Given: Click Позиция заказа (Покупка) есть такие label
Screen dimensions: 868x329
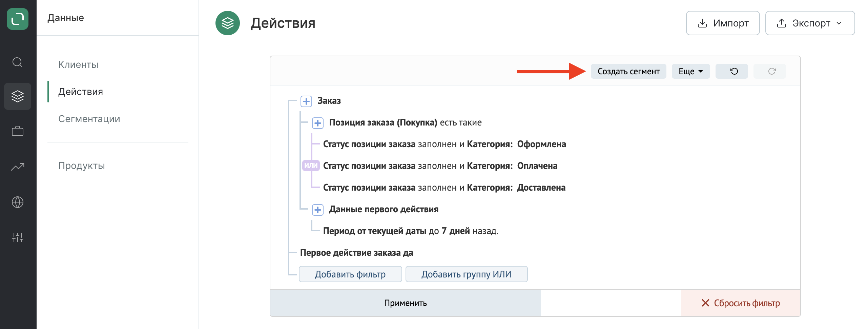Looking at the screenshot, I should 405,122.
